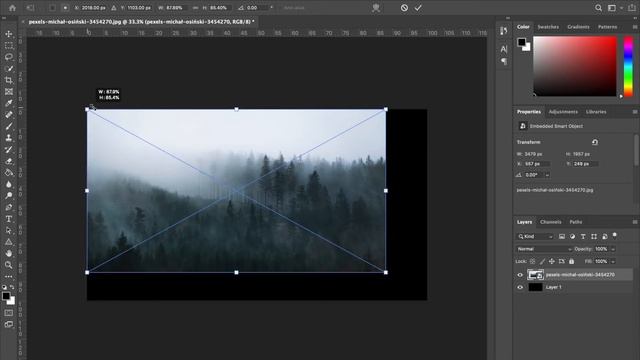The height and width of the screenshot is (360, 640).
Task: Hide Layer 1 visibility eye
Action: [x=520, y=287]
